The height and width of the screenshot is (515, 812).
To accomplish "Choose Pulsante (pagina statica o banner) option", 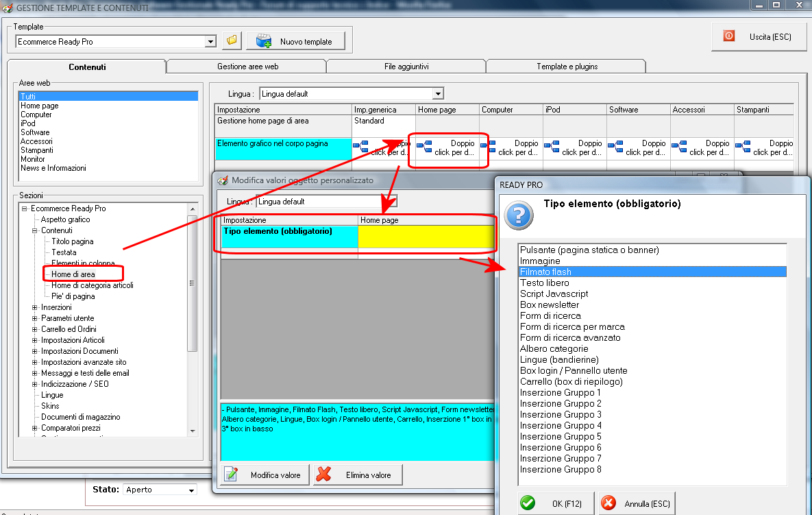I will pos(589,250).
